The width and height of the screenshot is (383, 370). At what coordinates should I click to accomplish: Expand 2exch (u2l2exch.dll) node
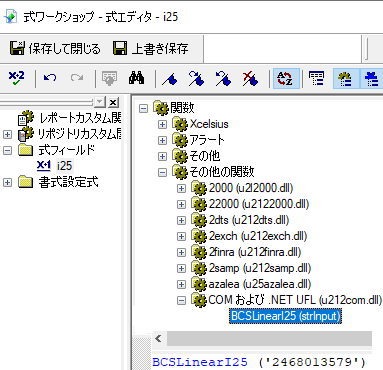click(x=181, y=236)
